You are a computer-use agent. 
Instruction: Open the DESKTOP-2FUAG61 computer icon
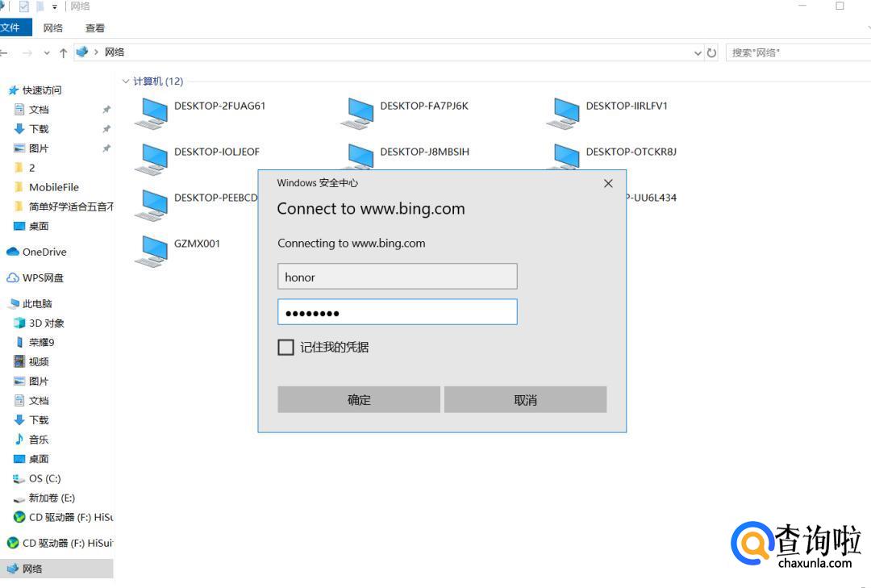pyautogui.click(x=152, y=114)
